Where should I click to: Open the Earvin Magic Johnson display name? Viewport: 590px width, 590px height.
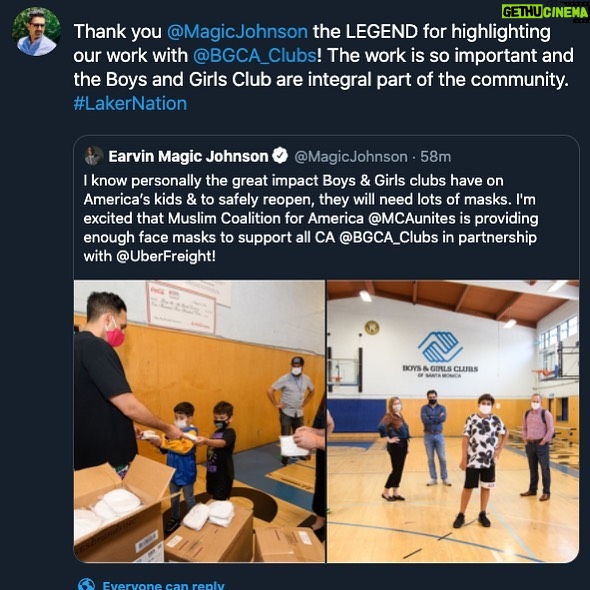tap(188, 156)
